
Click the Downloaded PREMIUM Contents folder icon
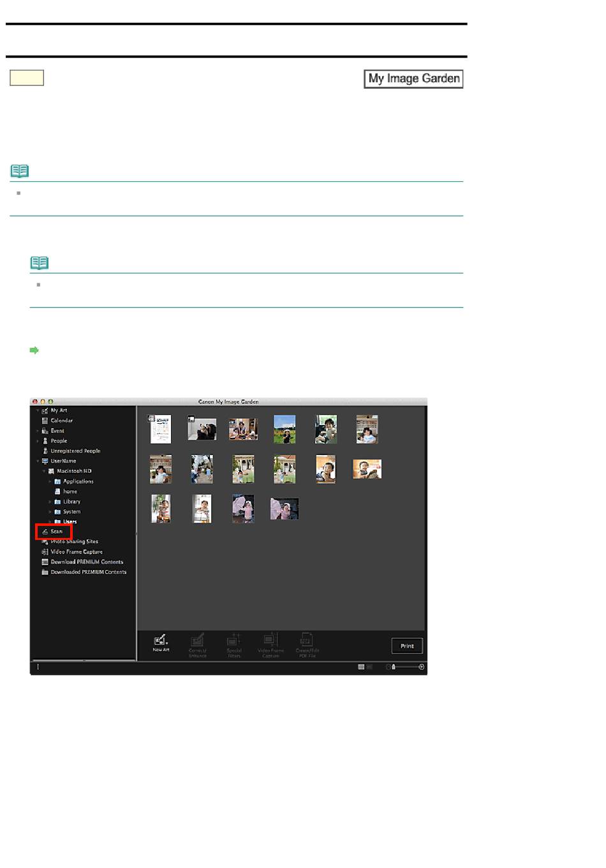tap(45, 572)
